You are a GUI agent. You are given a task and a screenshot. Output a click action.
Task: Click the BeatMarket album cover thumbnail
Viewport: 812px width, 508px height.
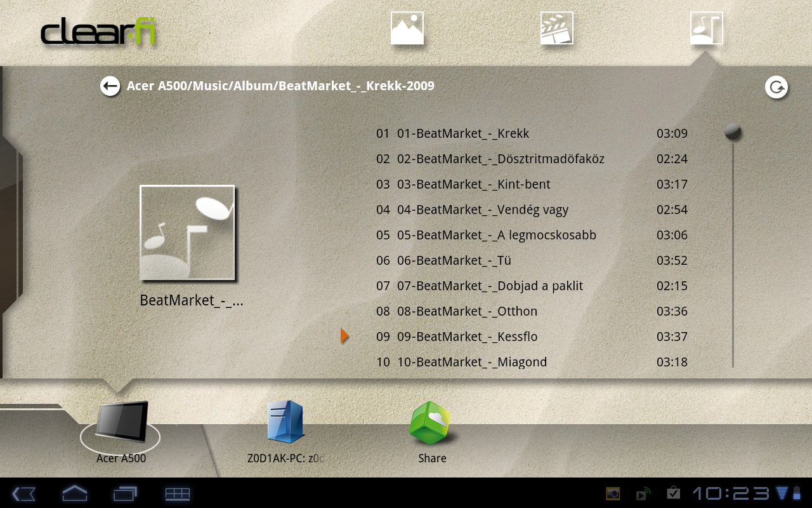pos(187,232)
